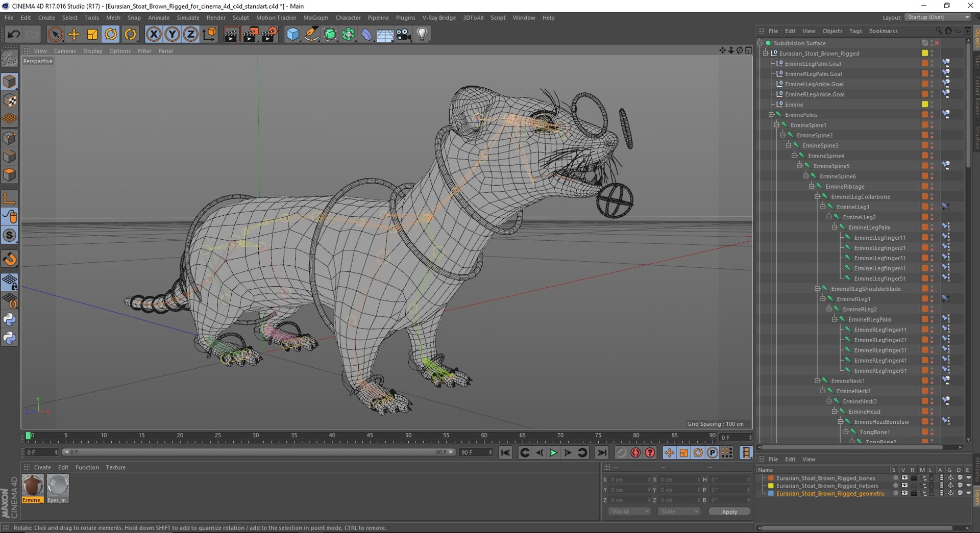The width and height of the screenshot is (980, 533).
Task: Add a Camera object
Action: pos(403,34)
